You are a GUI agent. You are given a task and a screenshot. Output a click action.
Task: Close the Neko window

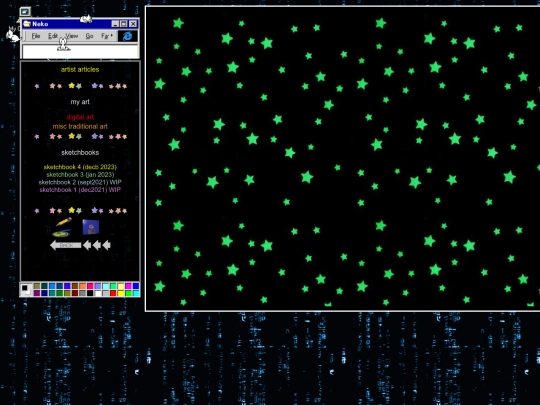(133, 24)
